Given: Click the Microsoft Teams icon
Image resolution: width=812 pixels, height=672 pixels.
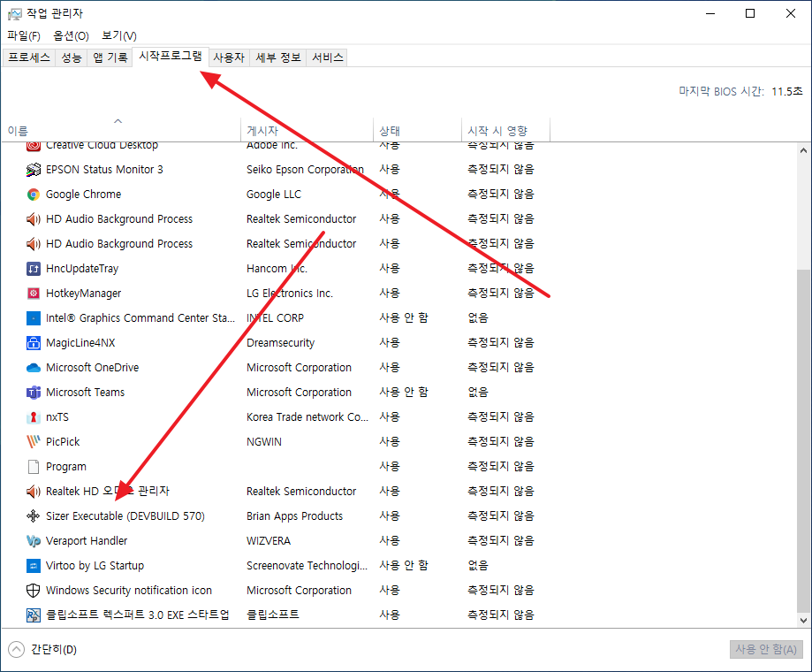Looking at the screenshot, I should 34,393.
